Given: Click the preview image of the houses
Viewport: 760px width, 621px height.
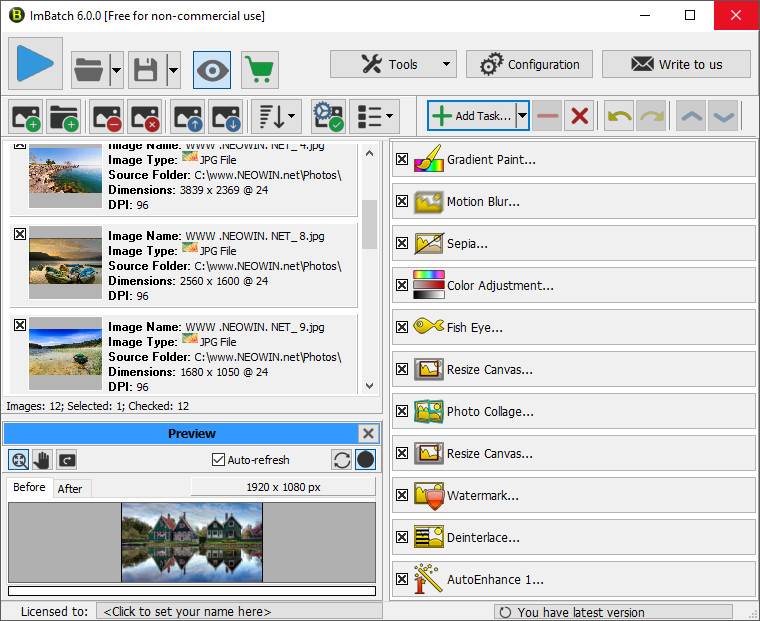Looking at the screenshot, I should [x=192, y=542].
